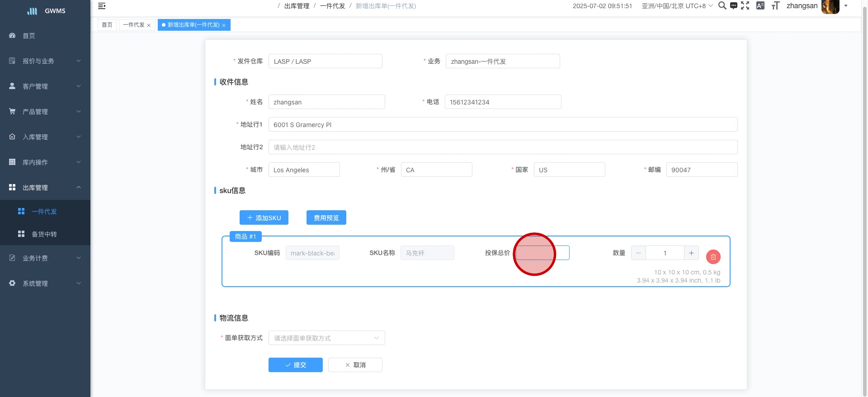Decrease quantity with the minus button
This screenshot has height=397, width=868.
pos(638,253)
